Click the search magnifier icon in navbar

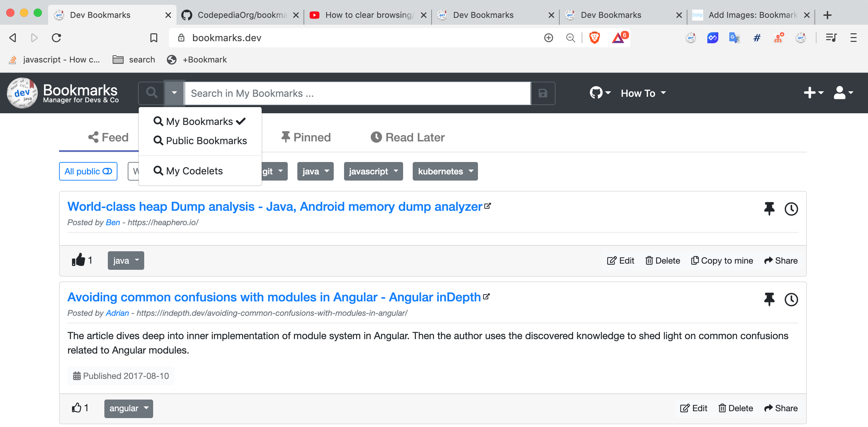151,93
